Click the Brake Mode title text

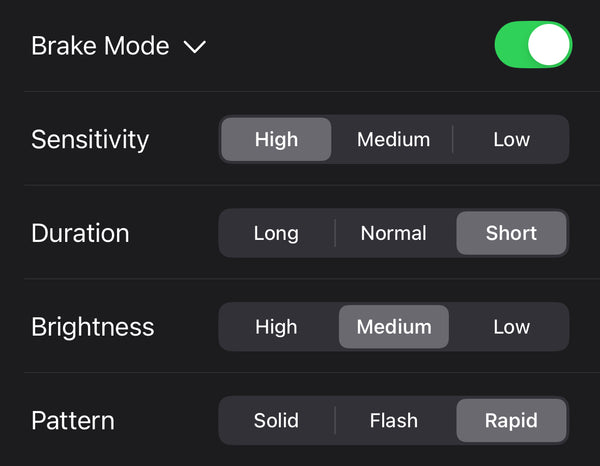(x=100, y=46)
